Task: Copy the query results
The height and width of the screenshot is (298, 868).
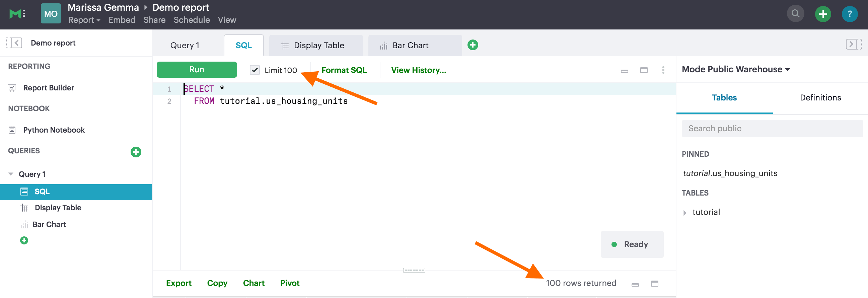Action: (217, 283)
